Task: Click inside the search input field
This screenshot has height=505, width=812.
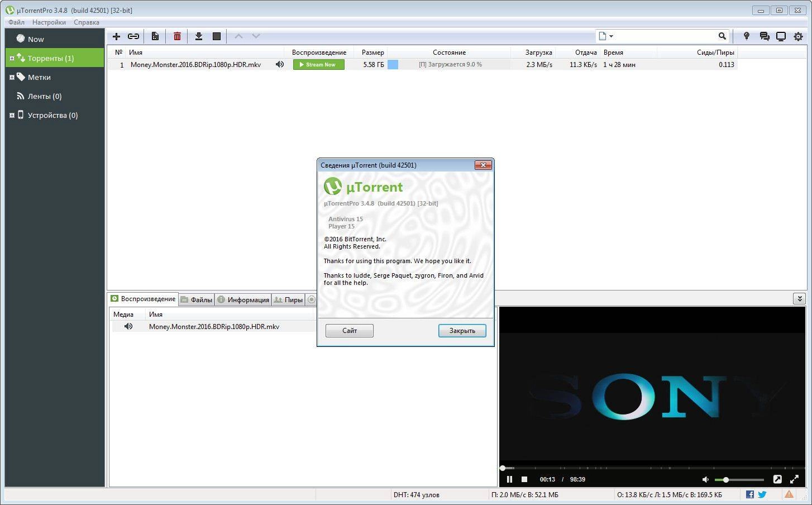Action: click(x=666, y=36)
